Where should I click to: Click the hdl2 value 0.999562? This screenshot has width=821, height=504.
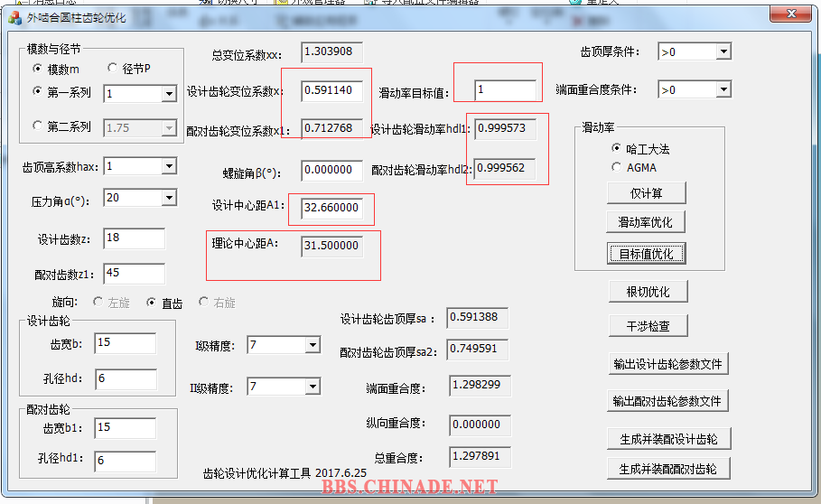tap(505, 169)
